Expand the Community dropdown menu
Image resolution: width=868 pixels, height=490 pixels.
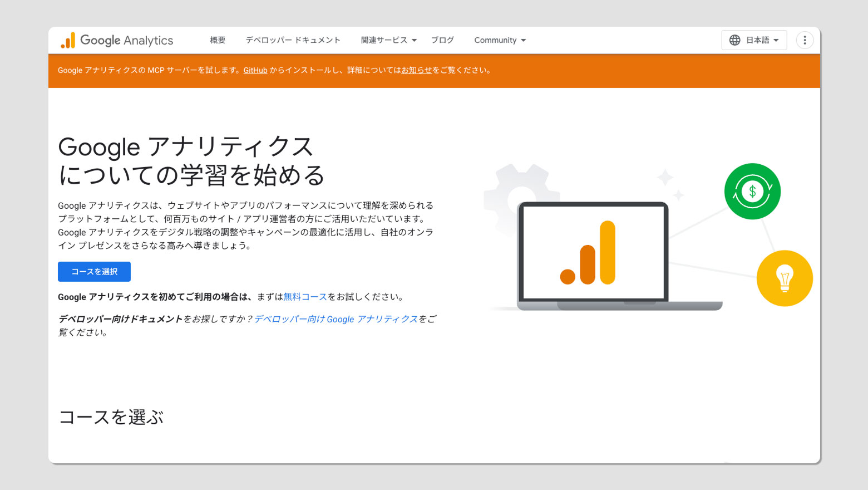click(500, 40)
